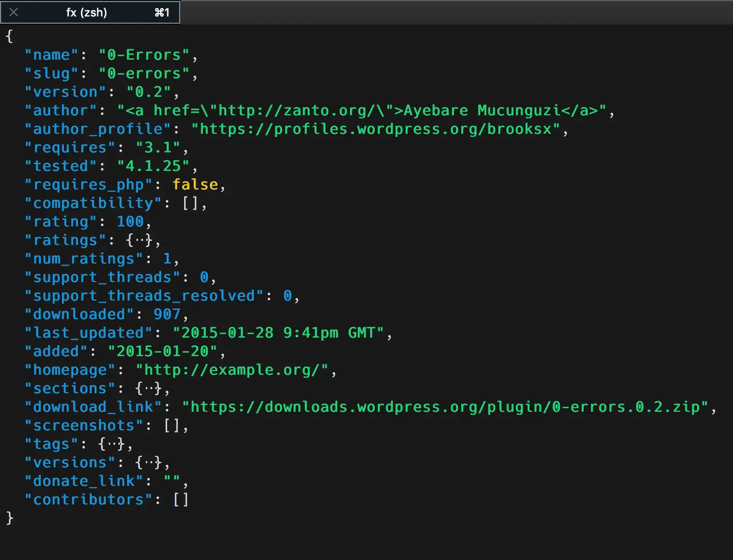This screenshot has height=560, width=733.
Task: Click the "sections" key
Action: point(70,389)
